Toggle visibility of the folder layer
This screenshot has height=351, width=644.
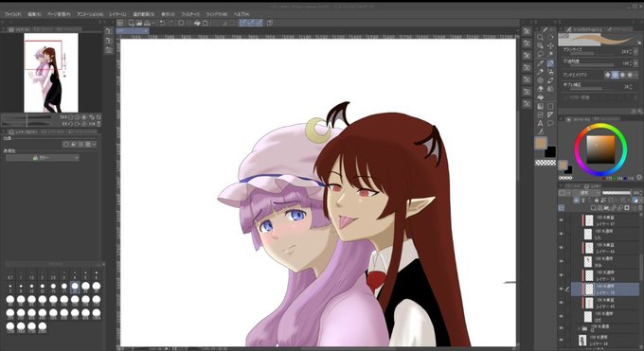(562, 327)
